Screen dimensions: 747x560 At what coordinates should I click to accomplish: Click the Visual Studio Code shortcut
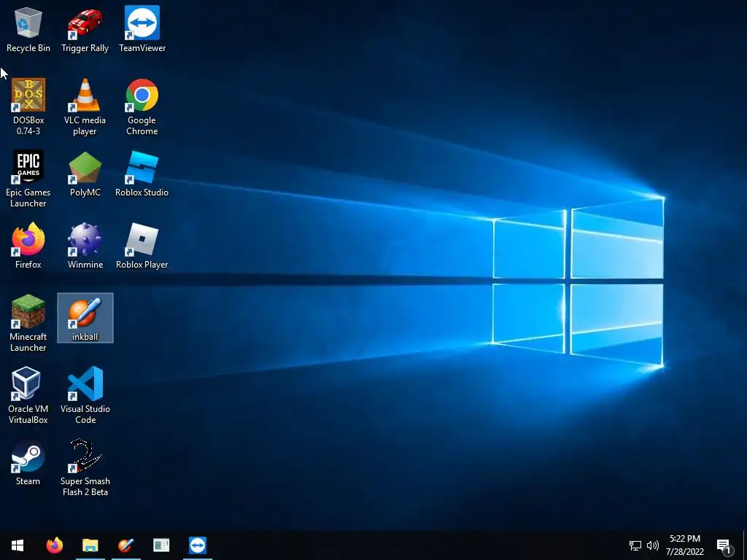(85, 395)
